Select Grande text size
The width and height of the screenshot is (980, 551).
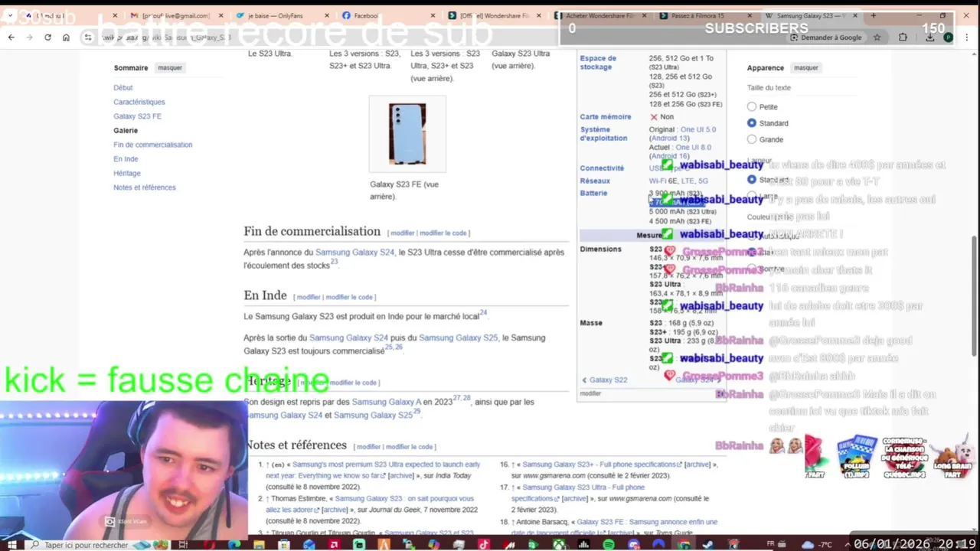tap(752, 139)
